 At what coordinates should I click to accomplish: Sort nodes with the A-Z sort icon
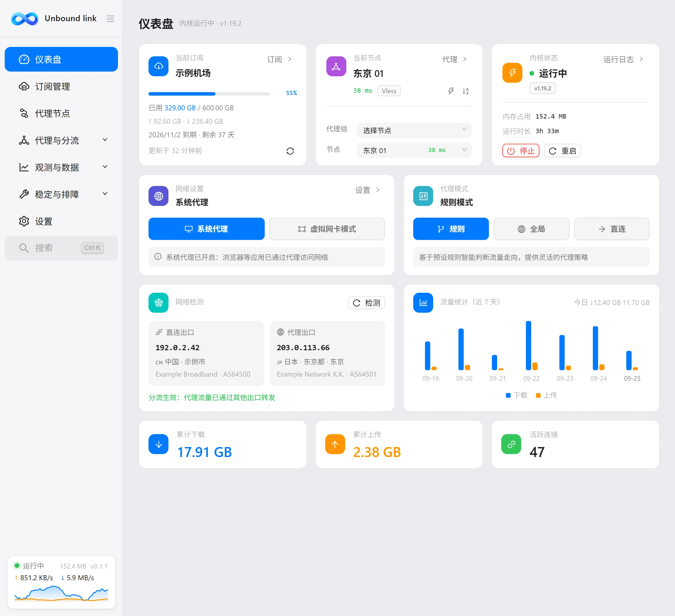coord(466,91)
